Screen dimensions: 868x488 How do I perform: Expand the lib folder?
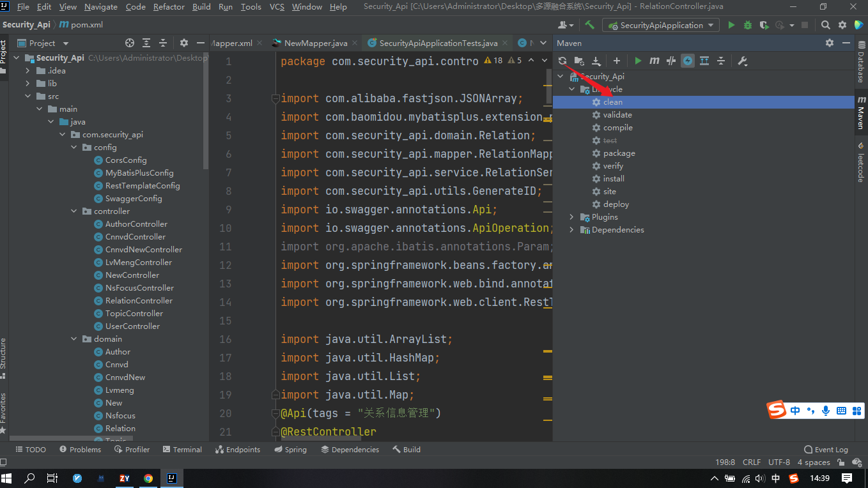coord(27,83)
